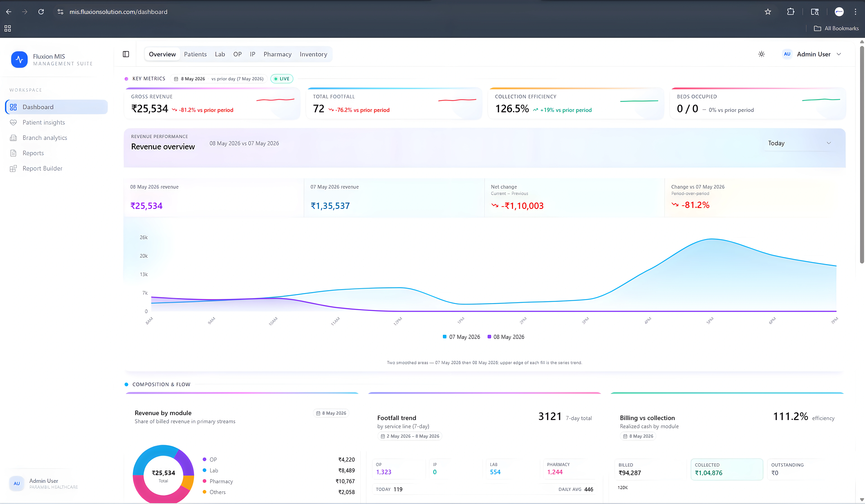Click the Reports document icon
Screen dimensions: 865x504
13,153
